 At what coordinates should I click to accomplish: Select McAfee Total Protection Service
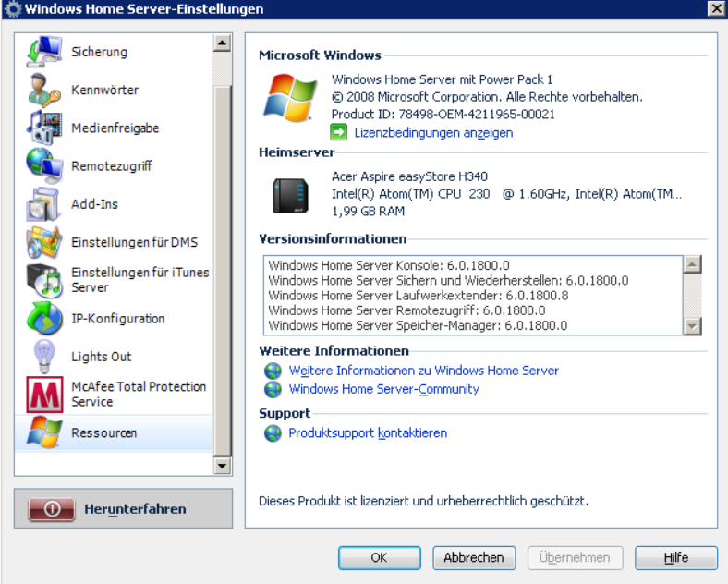click(114, 395)
